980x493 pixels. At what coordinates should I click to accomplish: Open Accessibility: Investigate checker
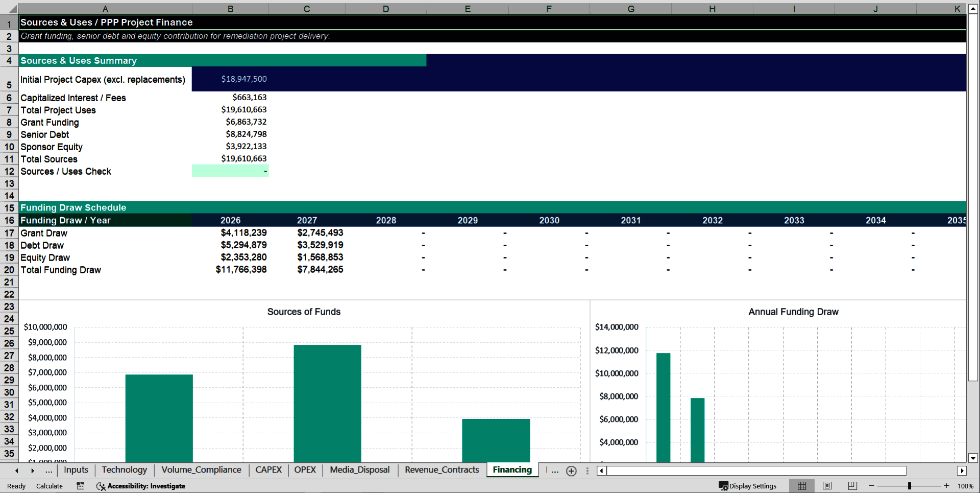coord(141,486)
